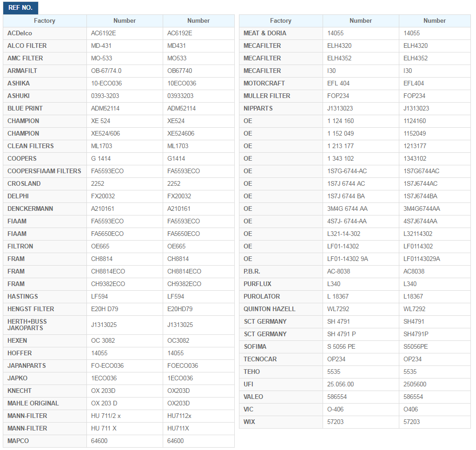Select the MAPCO factory name

coord(18,441)
